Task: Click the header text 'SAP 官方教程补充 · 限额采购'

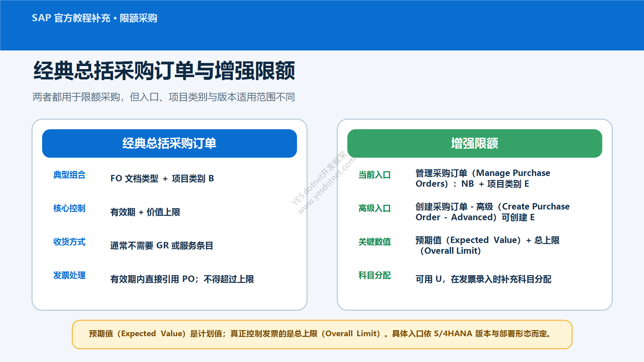Action: click(x=95, y=18)
